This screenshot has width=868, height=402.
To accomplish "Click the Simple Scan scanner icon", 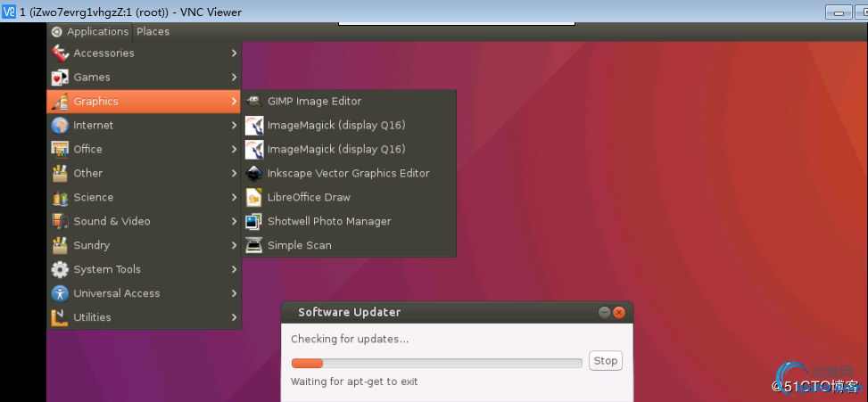I will (253, 245).
